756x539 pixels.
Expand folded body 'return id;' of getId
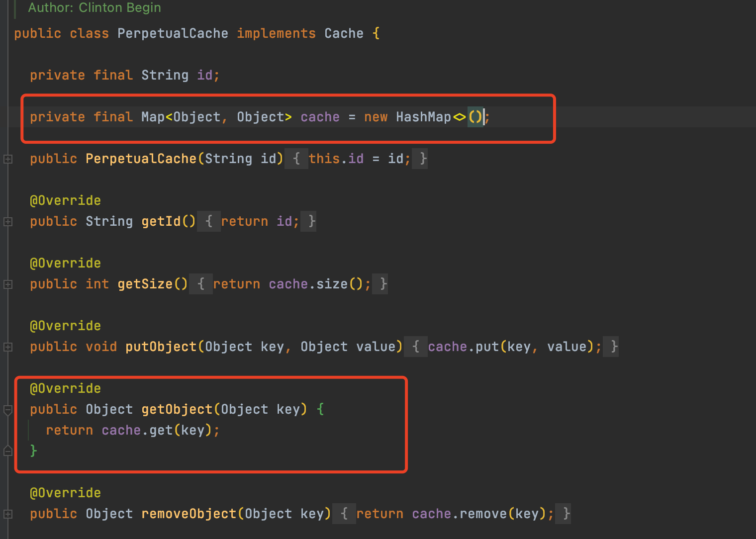point(257,221)
